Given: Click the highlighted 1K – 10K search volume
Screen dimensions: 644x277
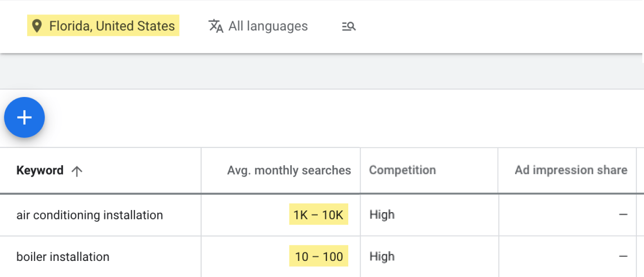Looking at the screenshot, I should coord(319,214).
